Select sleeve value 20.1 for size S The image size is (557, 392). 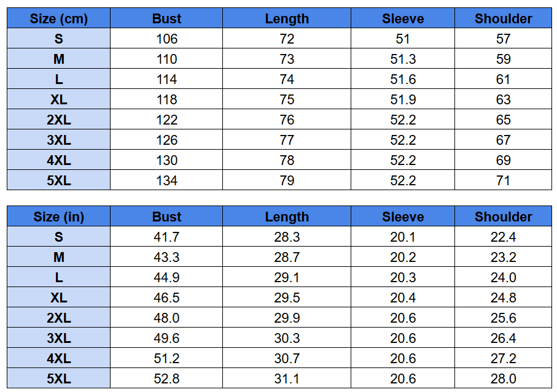pyautogui.click(x=403, y=237)
